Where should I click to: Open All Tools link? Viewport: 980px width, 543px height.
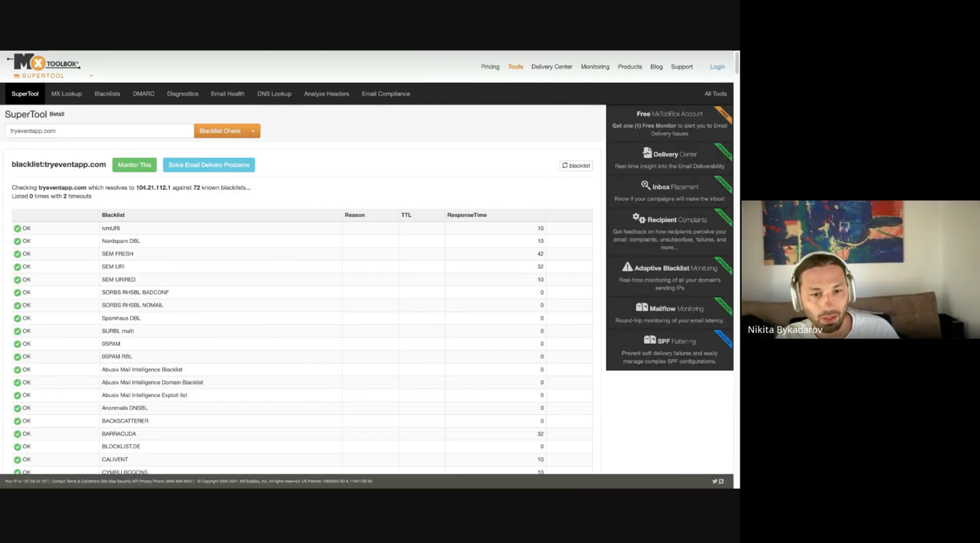point(715,93)
